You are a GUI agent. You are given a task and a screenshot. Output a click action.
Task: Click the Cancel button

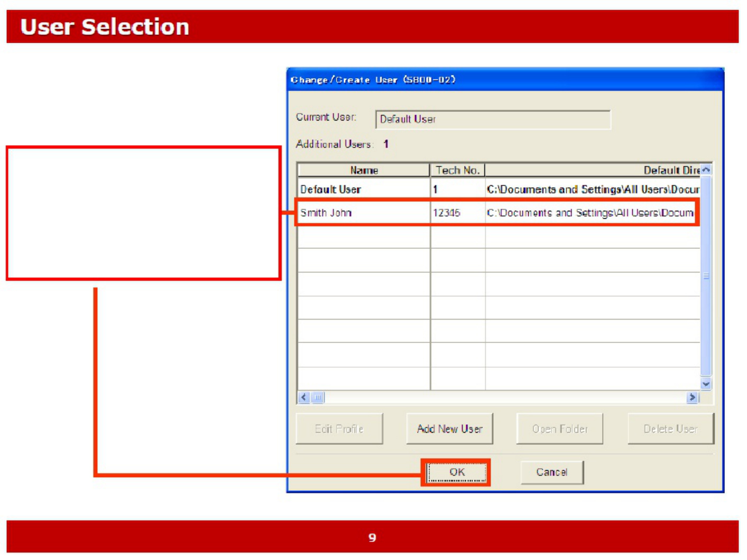(552, 472)
